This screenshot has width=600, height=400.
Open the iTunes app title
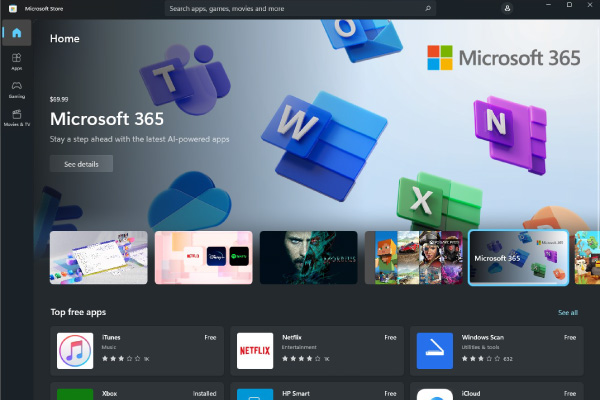point(111,337)
